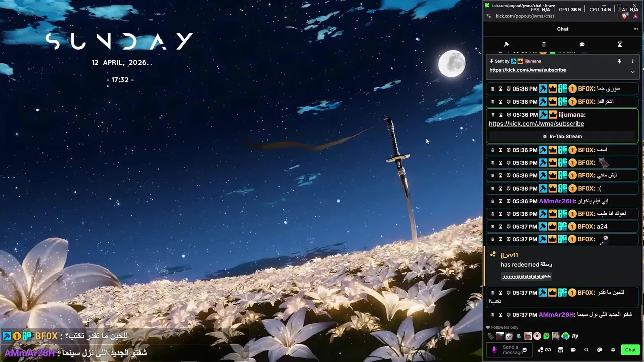
Task: Open chat search magnifier icon
Action: [586, 350]
